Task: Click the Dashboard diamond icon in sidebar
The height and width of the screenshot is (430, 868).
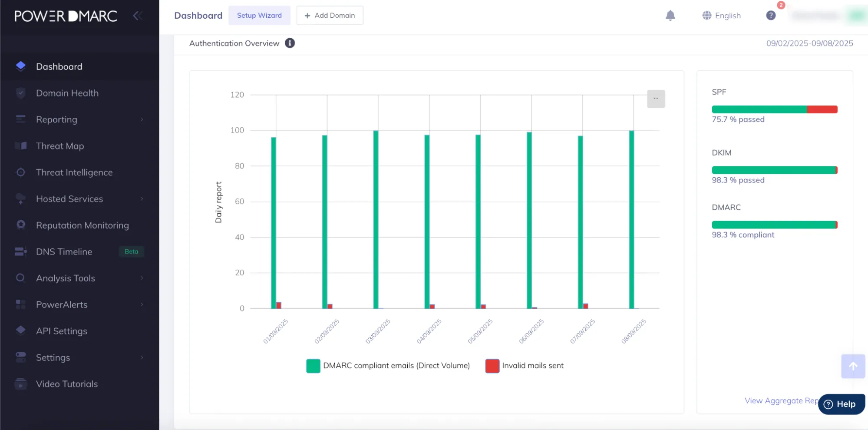Action: pos(20,66)
